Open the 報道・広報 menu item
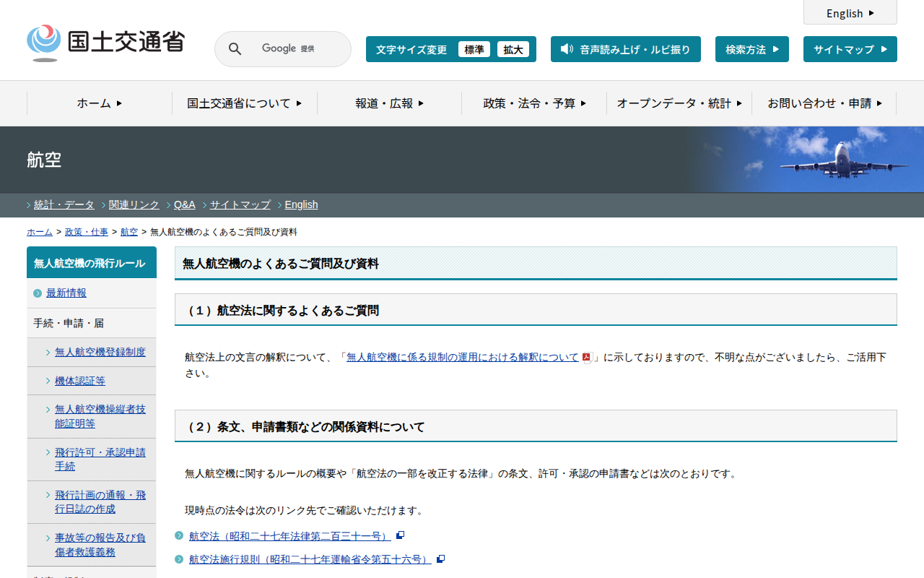This screenshot has height=578, width=924. pyautogui.click(x=389, y=103)
